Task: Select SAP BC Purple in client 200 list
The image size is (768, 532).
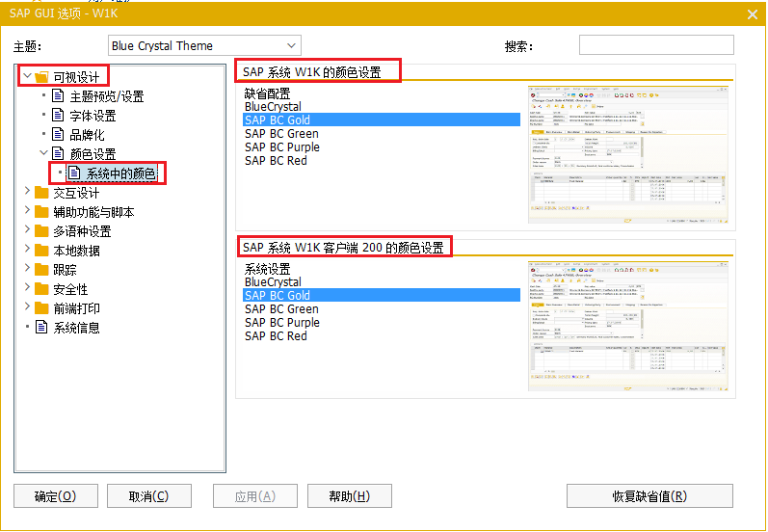Action: click(382, 322)
